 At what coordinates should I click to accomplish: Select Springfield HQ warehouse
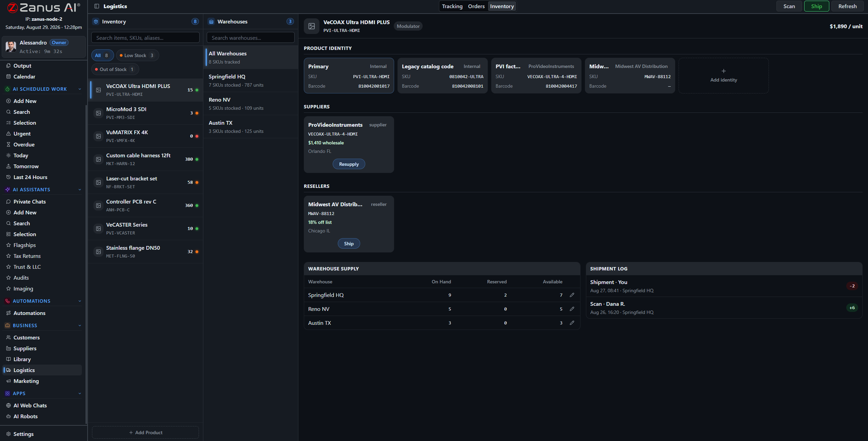(x=251, y=81)
